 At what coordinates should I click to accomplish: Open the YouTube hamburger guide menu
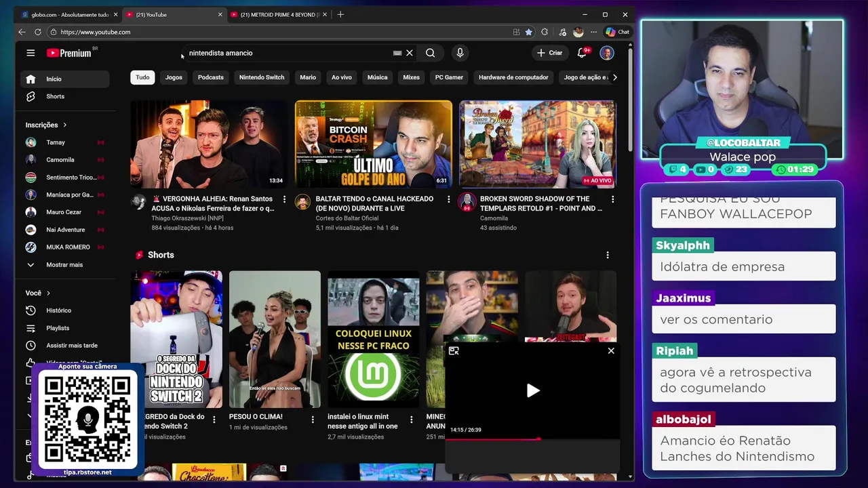pos(31,53)
